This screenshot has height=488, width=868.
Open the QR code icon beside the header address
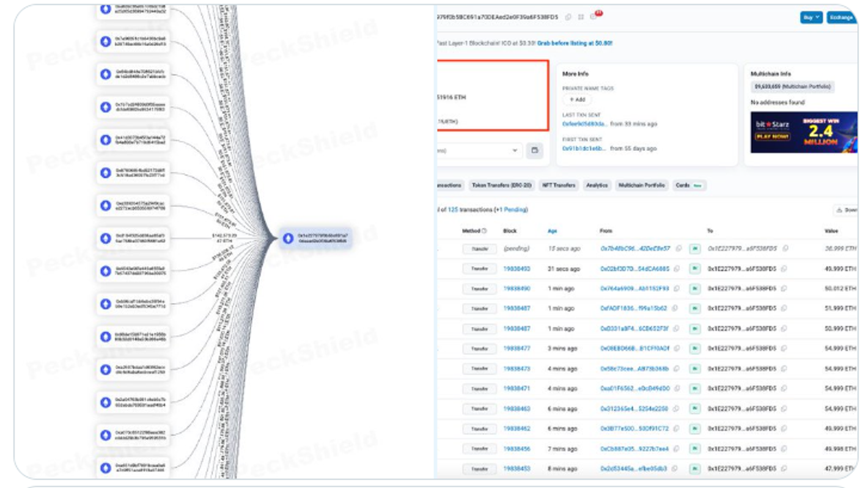[581, 17]
